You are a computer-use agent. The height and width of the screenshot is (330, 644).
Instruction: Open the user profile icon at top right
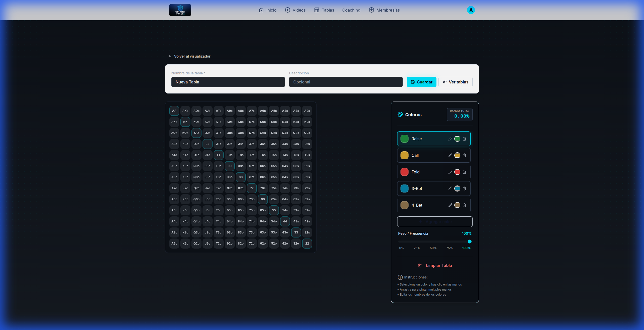coord(470,10)
